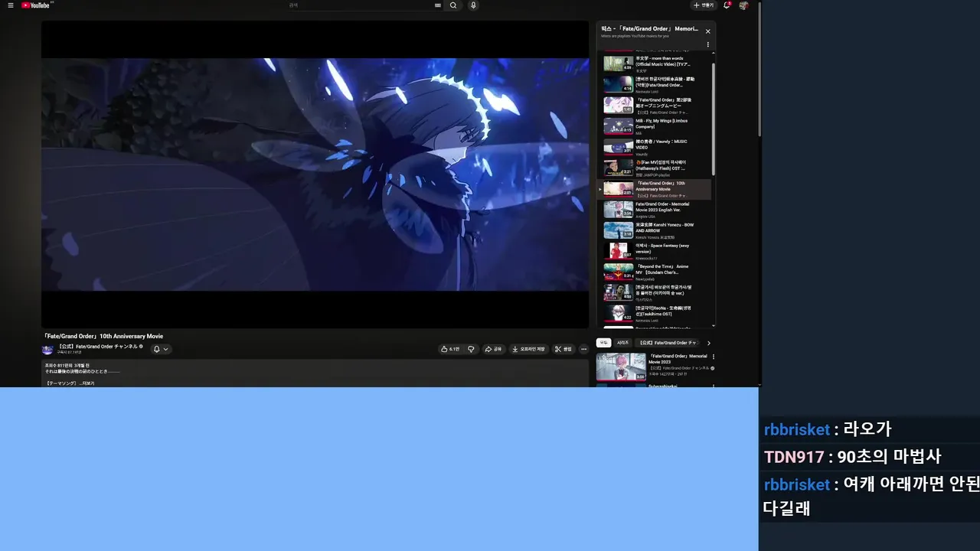Click rbbrisket's 라오가 chat message

pyautogui.click(x=828, y=429)
